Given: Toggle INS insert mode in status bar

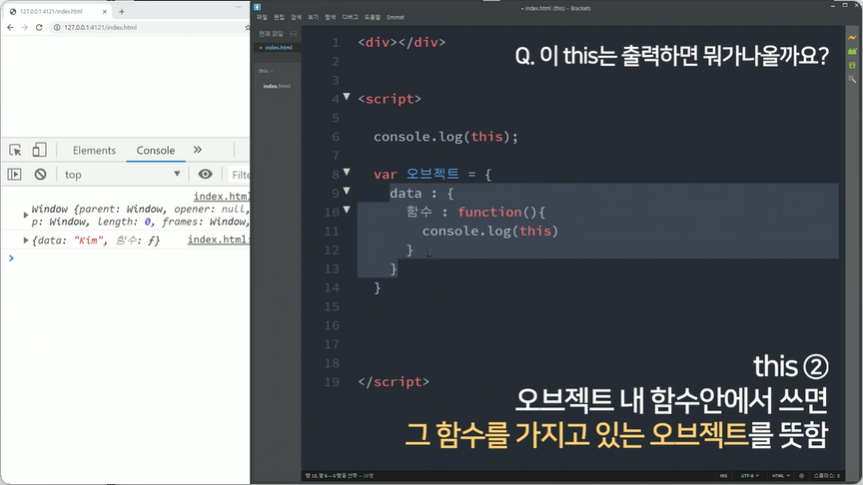Looking at the screenshot, I should click(723, 476).
